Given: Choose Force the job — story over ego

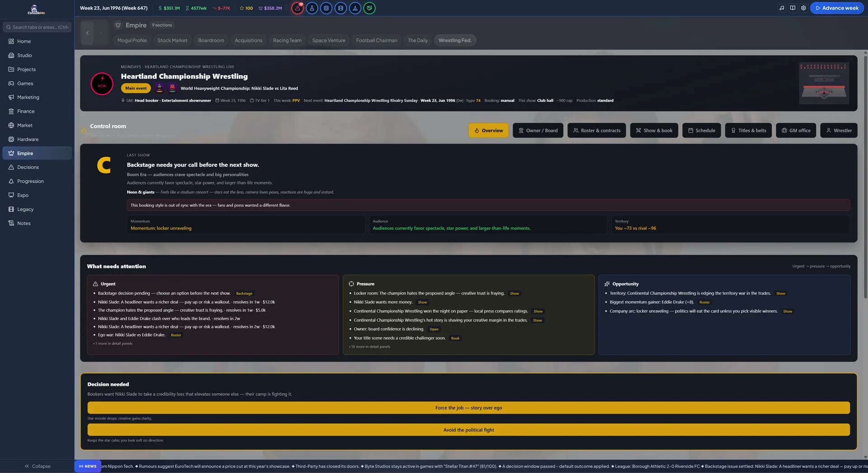Looking at the screenshot, I should tap(468, 408).
